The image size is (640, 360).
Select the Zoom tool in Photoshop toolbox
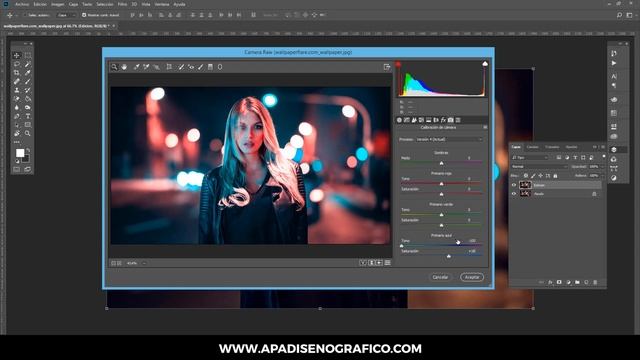pos(28,133)
